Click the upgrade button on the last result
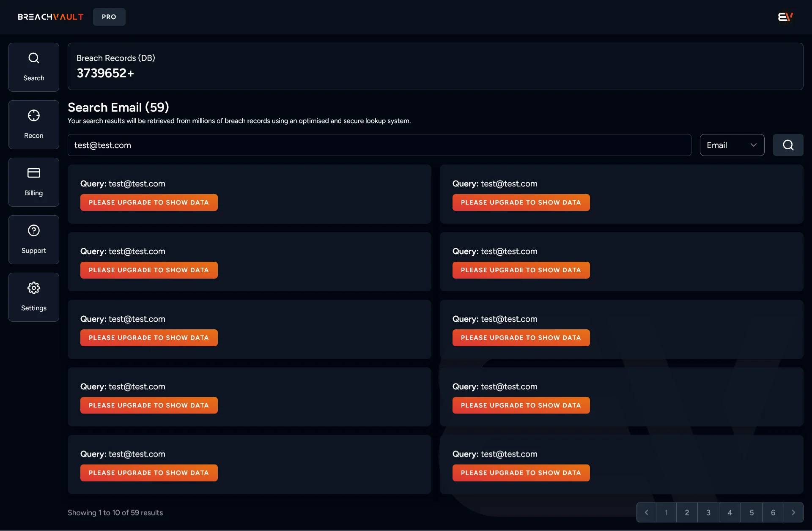Viewport: 812px width, 531px height. 521,473
